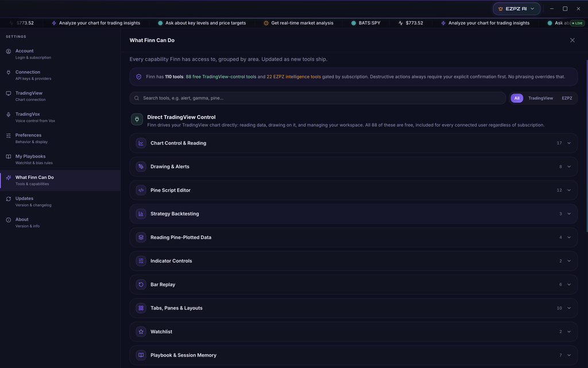This screenshot has width=588, height=368.
Task: Click the Drawing & Alerts pen icon
Action: [141, 167]
